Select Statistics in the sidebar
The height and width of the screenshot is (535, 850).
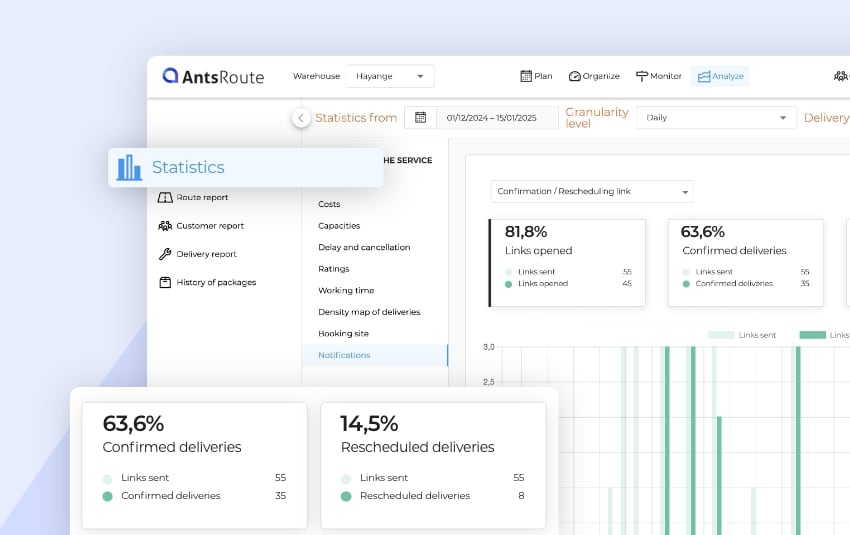(x=246, y=167)
